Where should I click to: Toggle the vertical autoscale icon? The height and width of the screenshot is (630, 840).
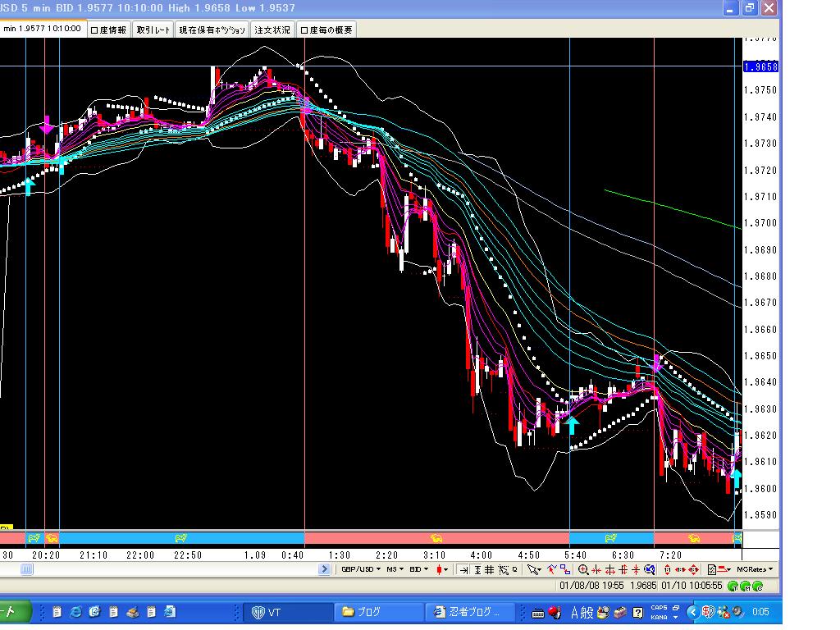477,570
